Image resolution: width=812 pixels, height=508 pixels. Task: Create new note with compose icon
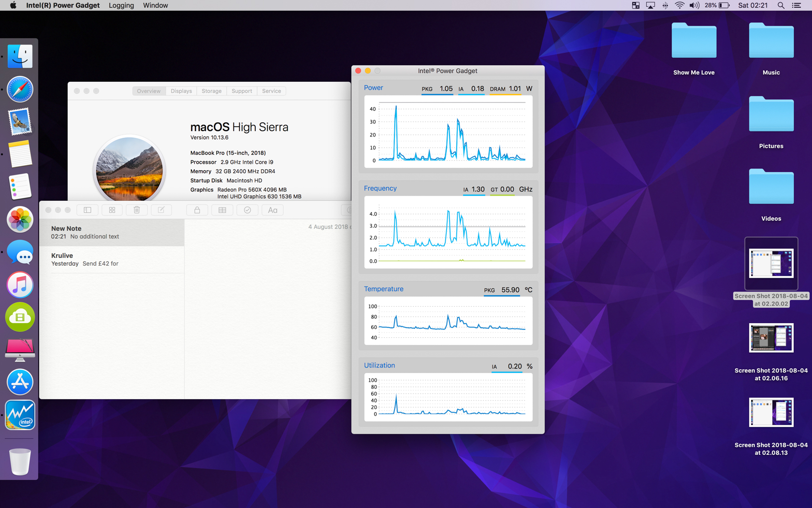(161, 210)
